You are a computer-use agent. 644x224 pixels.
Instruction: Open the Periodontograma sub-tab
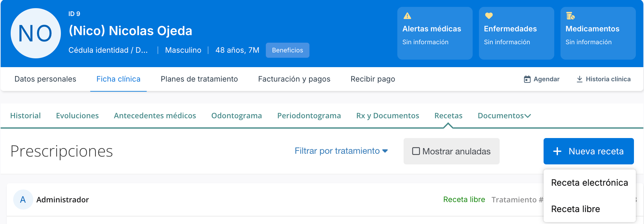click(x=309, y=116)
